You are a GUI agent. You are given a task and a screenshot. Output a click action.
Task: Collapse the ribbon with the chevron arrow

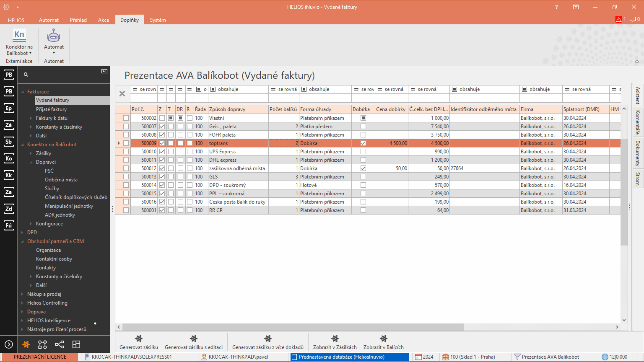point(637,62)
